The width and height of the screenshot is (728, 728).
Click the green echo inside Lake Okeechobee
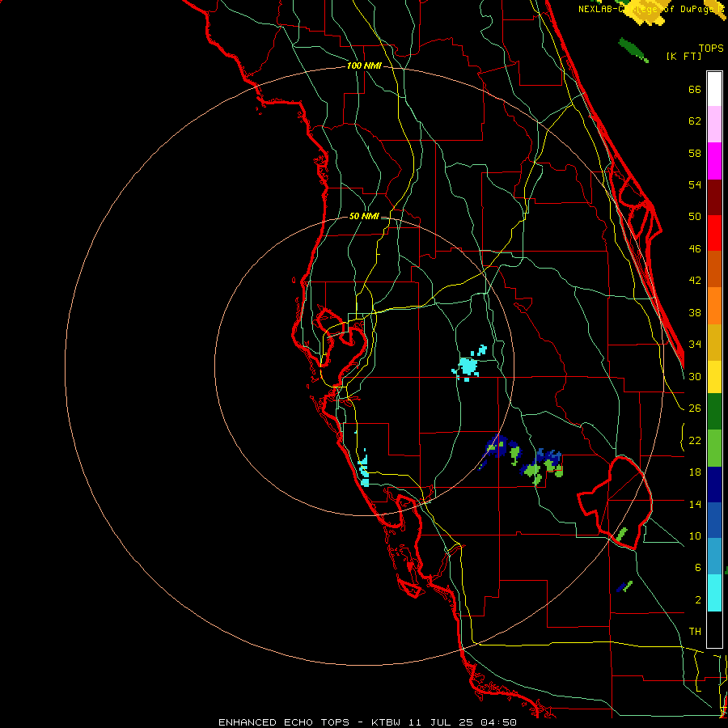pos(622,535)
